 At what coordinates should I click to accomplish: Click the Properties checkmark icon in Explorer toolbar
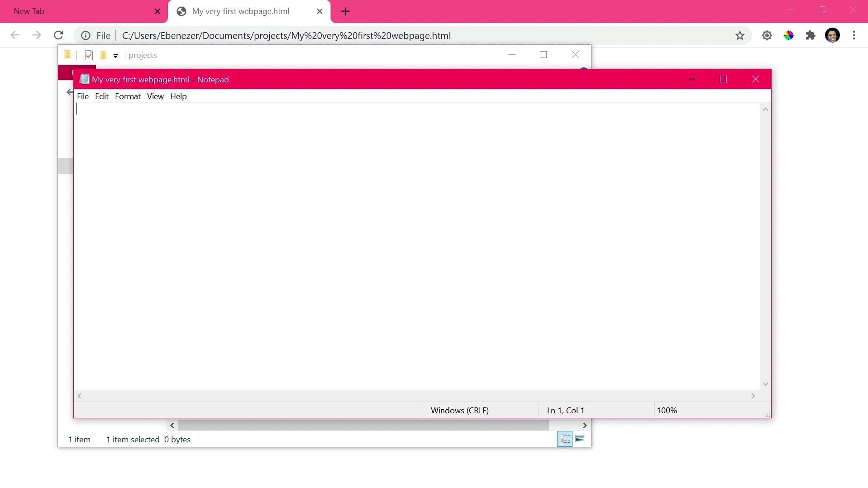(x=89, y=55)
